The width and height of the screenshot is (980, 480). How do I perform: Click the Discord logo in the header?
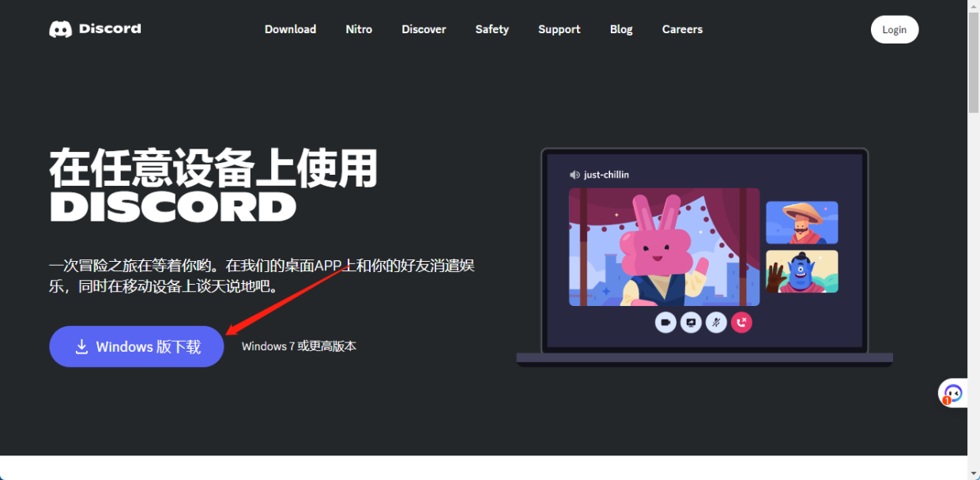[x=95, y=29]
